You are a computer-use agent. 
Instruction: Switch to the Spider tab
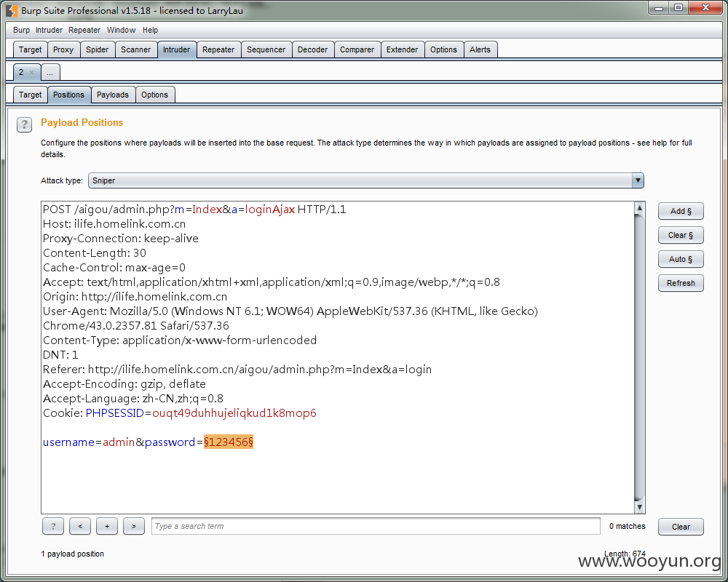pyautogui.click(x=97, y=49)
